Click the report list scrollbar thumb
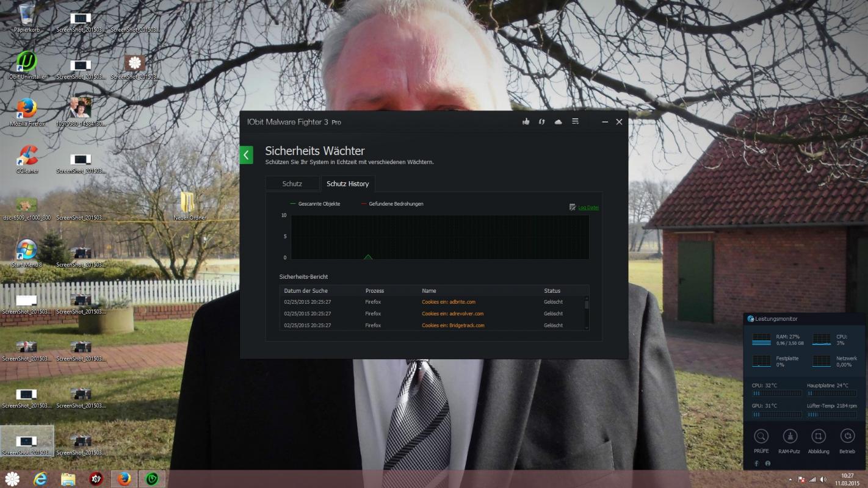This screenshot has height=488, width=868. pos(587,304)
